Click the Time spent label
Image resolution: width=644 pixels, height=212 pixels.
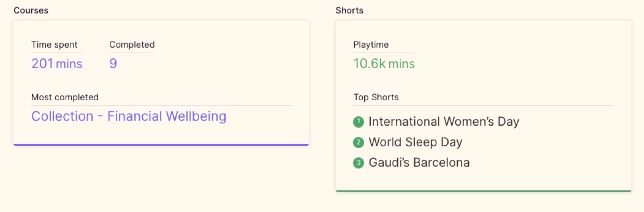click(x=54, y=45)
